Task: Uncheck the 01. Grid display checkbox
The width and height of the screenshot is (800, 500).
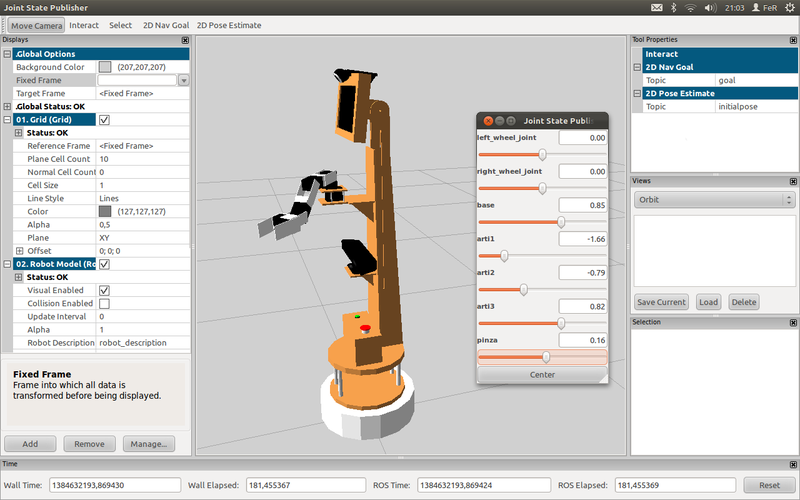Action: pyautogui.click(x=105, y=119)
